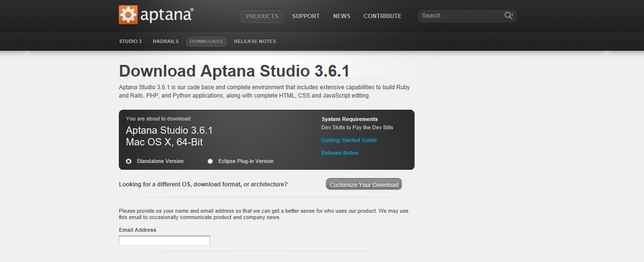Screen dimensions: 644x262
Task: Focus the Search input field
Action: coord(459,16)
